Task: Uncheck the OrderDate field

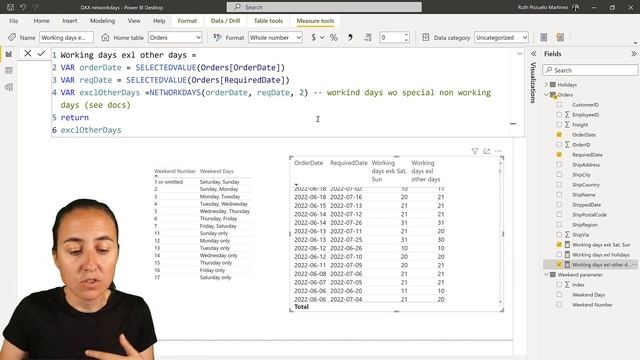Action: (559, 134)
